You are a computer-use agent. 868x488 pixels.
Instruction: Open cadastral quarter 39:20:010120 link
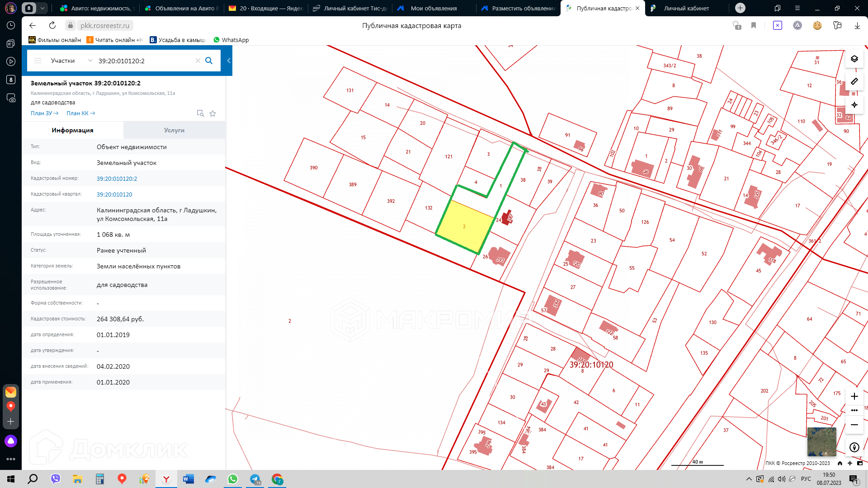coord(114,194)
